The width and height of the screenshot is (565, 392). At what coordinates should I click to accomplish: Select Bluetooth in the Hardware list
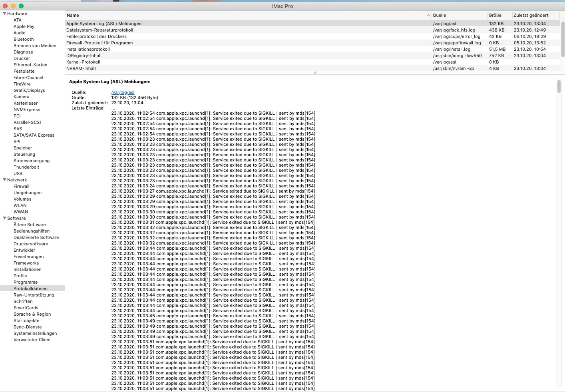tap(24, 39)
